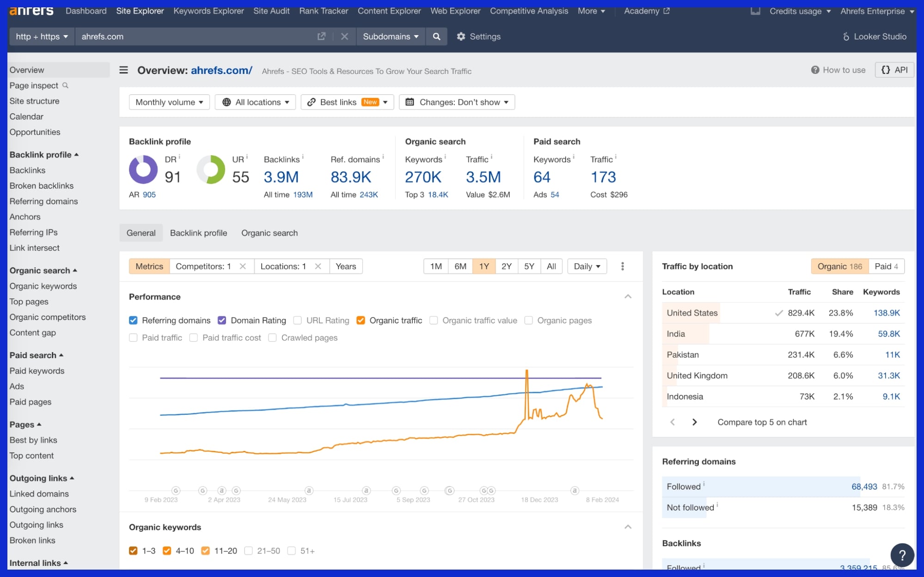Remove the Locations: 1 filter

318,266
